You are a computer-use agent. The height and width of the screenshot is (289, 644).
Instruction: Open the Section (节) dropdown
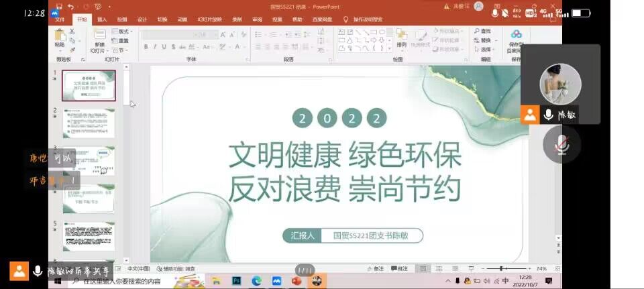pos(120,50)
